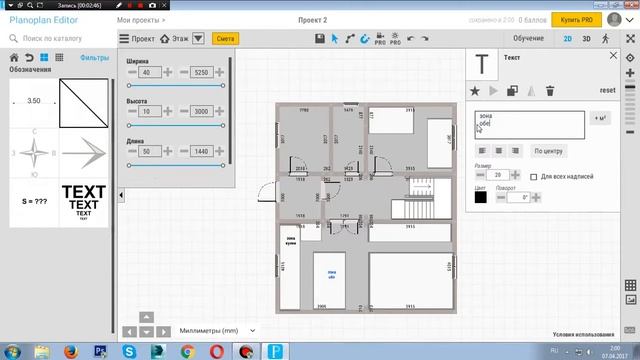Open 'Мои проекты' breadcrumb
The image size is (640, 360).
click(141, 20)
